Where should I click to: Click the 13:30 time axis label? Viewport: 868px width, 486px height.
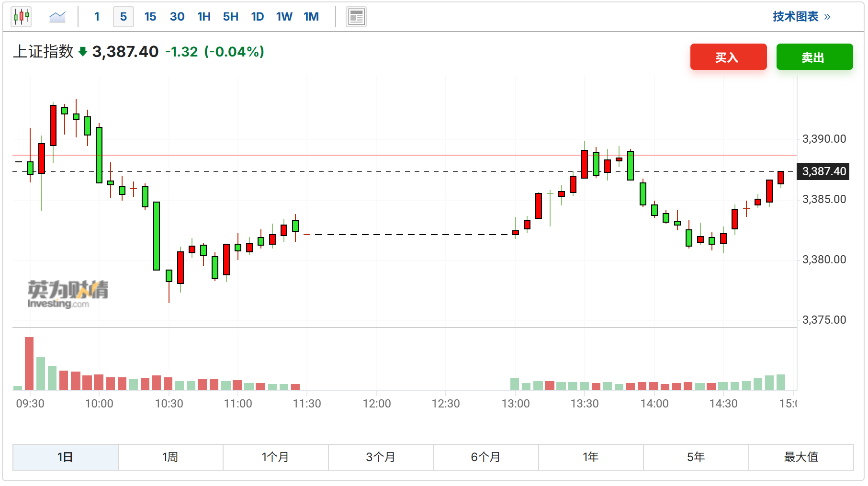coord(585,404)
